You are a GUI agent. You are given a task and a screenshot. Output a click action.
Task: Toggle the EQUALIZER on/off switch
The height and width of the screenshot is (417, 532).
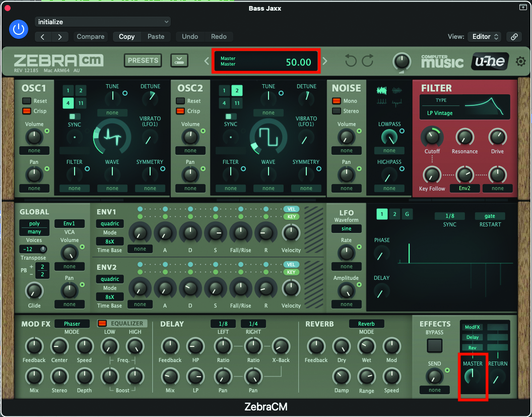102,323
